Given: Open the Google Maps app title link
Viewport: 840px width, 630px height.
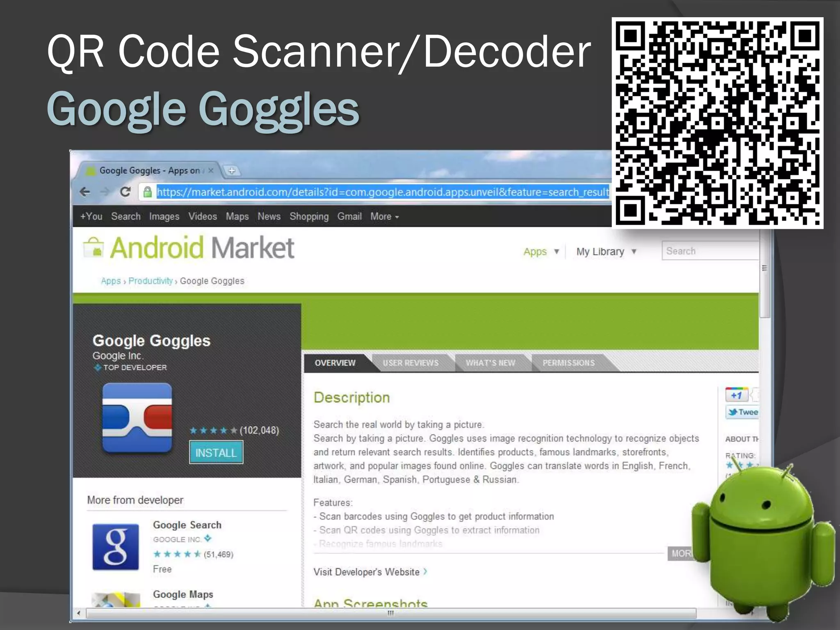Looking at the screenshot, I should 183,594.
